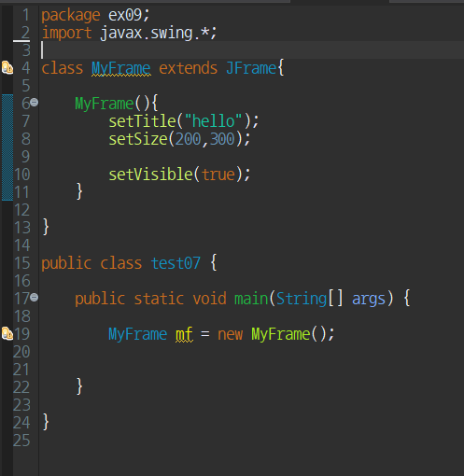Click the blue range indicator beside line 8
The image size is (464, 476).
[x=7, y=139]
